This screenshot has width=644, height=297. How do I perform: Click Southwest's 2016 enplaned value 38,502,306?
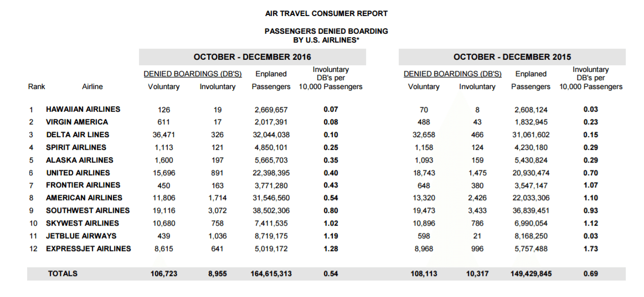pos(271,211)
